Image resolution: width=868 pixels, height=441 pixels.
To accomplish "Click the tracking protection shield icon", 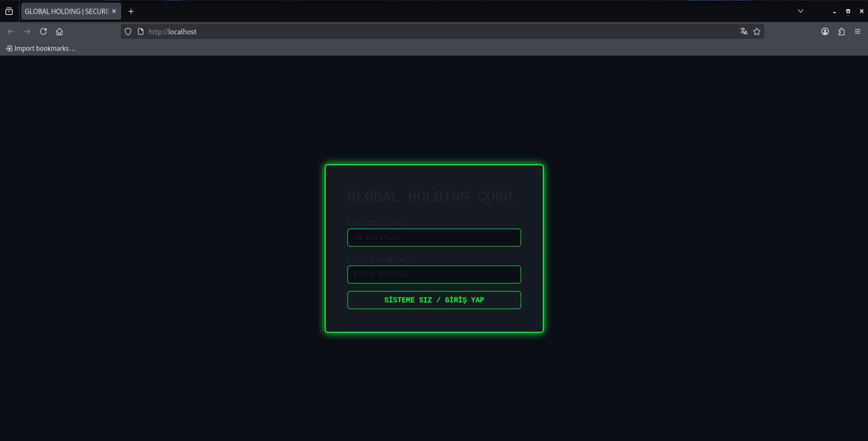I will click(x=128, y=32).
